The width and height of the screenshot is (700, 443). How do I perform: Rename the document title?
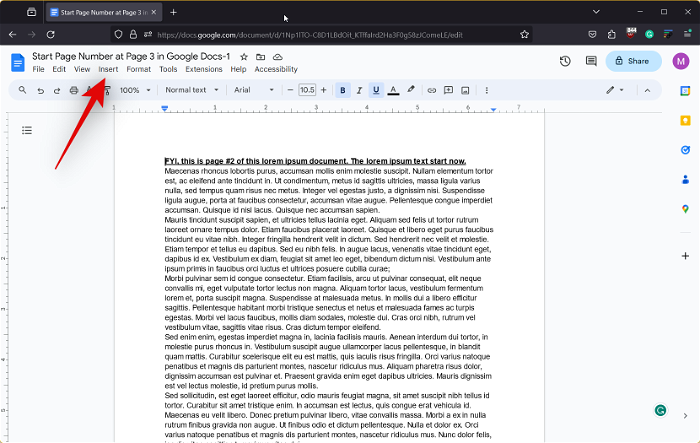[x=131, y=56]
